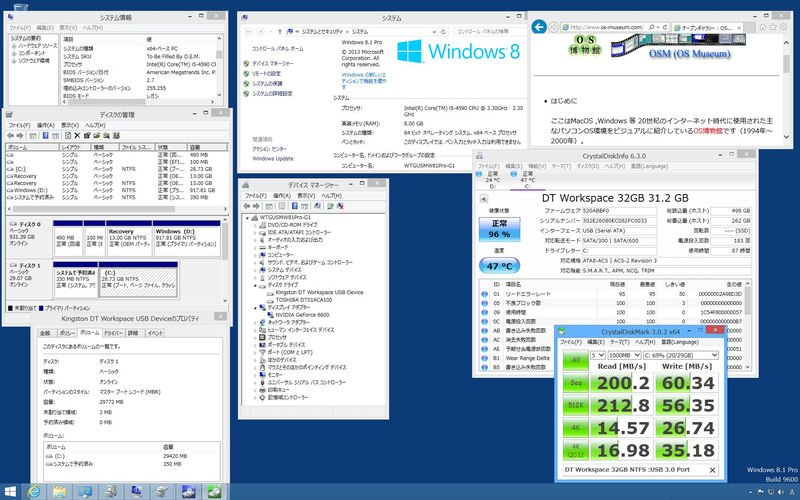Select Windows (D:) partition block on Disk 0
Screen dimensions: 800x500
187,239
